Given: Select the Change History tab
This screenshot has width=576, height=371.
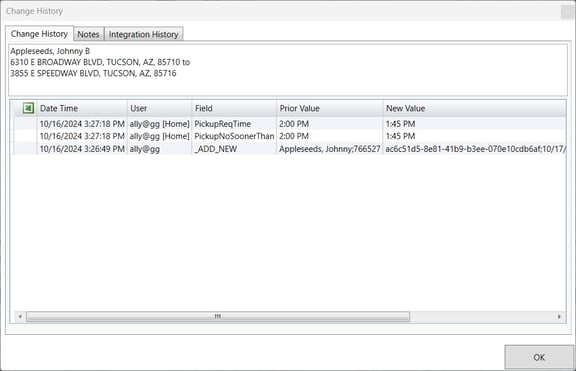Looking at the screenshot, I should (39, 34).
